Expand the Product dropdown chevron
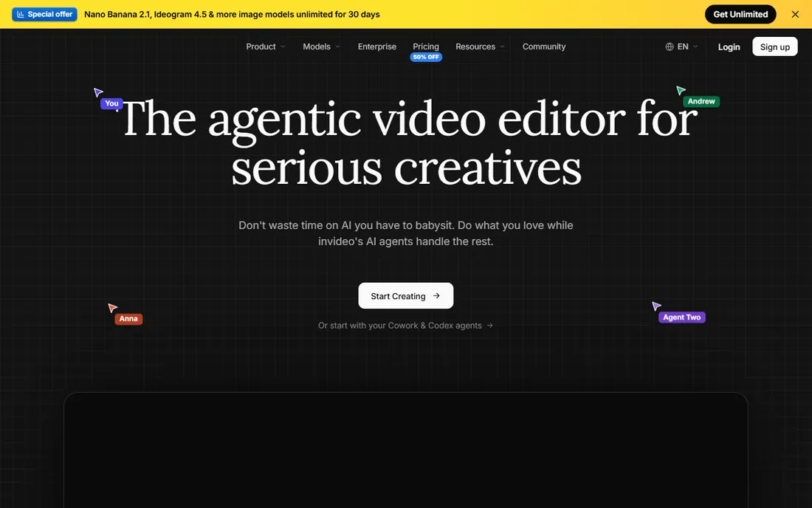The image size is (812, 508). tap(283, 47)
